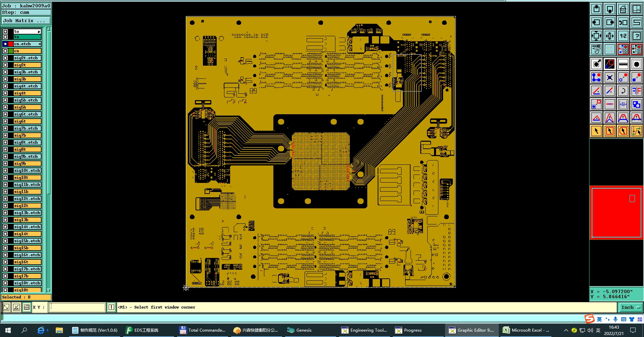
Task: Select the pan-down page icon
Action: click(610, 9)
